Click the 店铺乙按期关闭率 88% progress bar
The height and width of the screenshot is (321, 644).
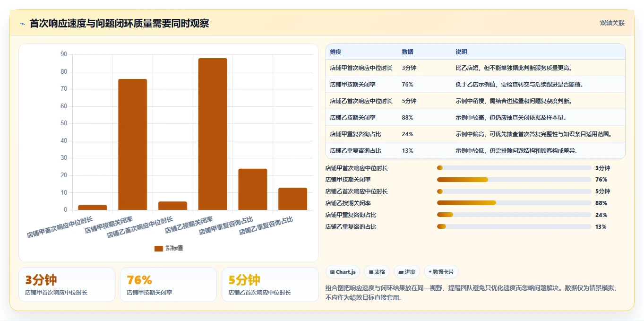(x=514, y=203)
